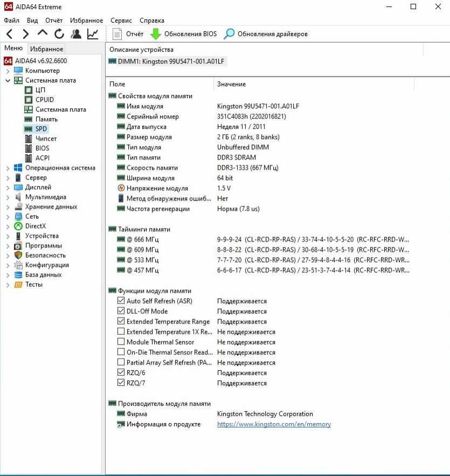Open the Вид menu
This screenshot has width=450, height=476.
(32, 20)
